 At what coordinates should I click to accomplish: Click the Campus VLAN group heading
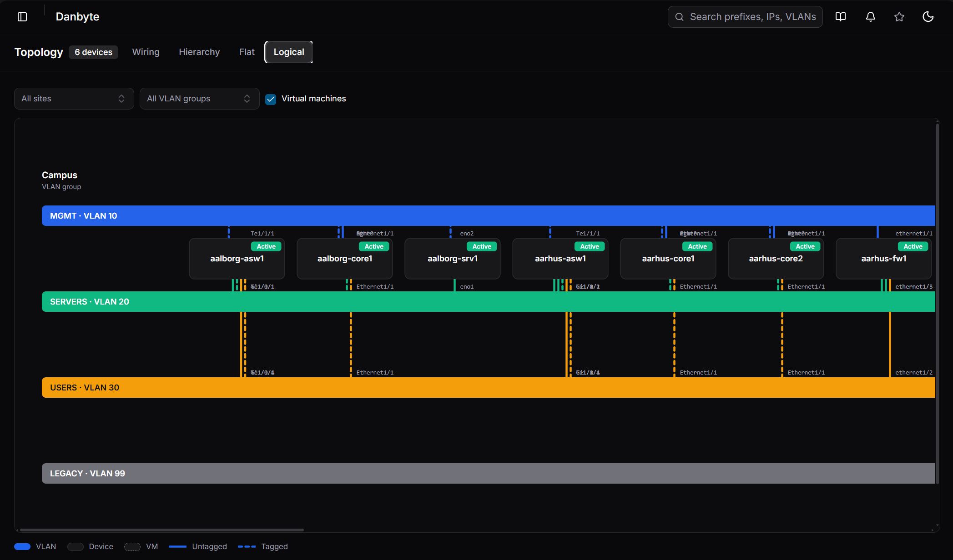[60, 175]
